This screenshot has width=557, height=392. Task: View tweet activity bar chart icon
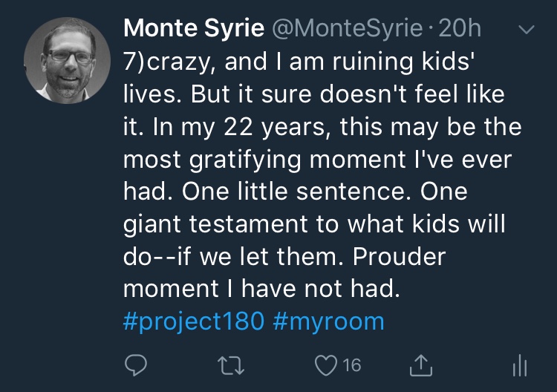pyautogui.click(x=520, y=364)
